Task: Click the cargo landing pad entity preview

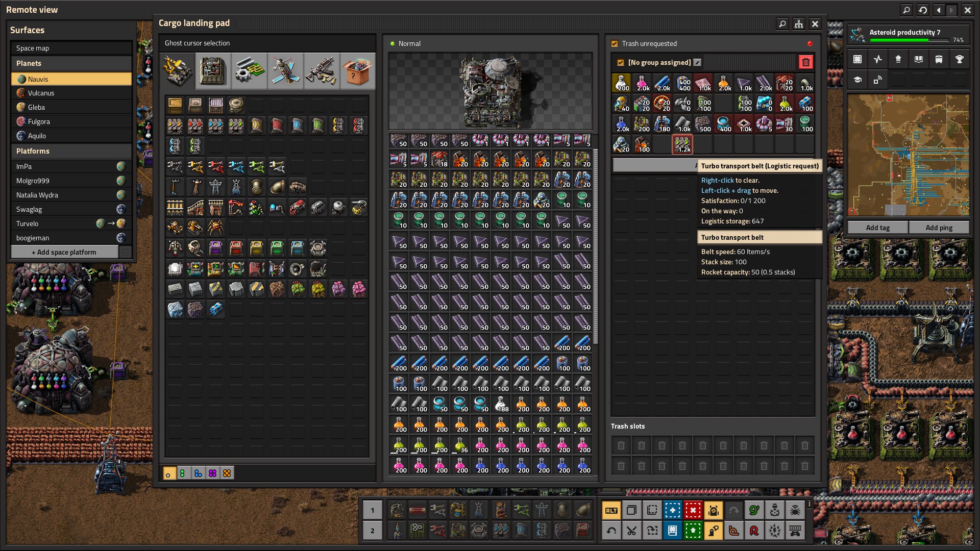Action: point(491,91)
